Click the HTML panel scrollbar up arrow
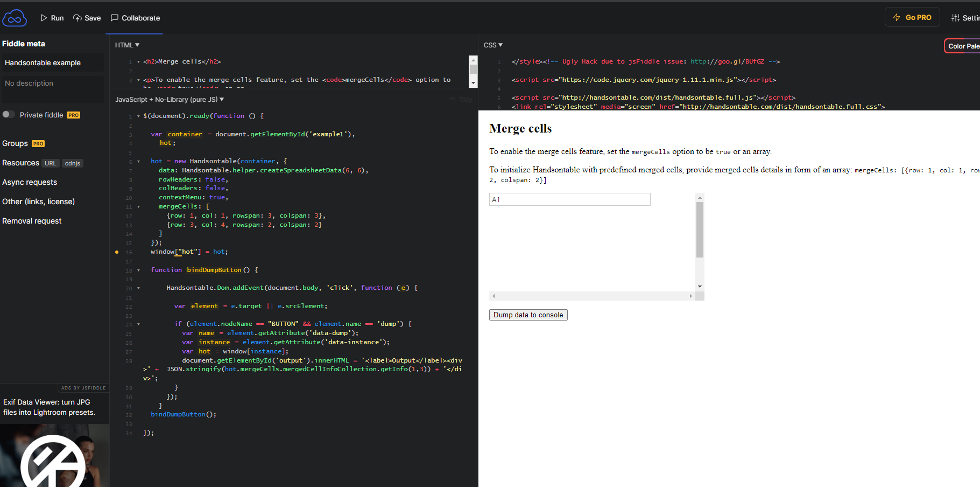The height and width of the screenshot is (487, 980). pos(473,59)
